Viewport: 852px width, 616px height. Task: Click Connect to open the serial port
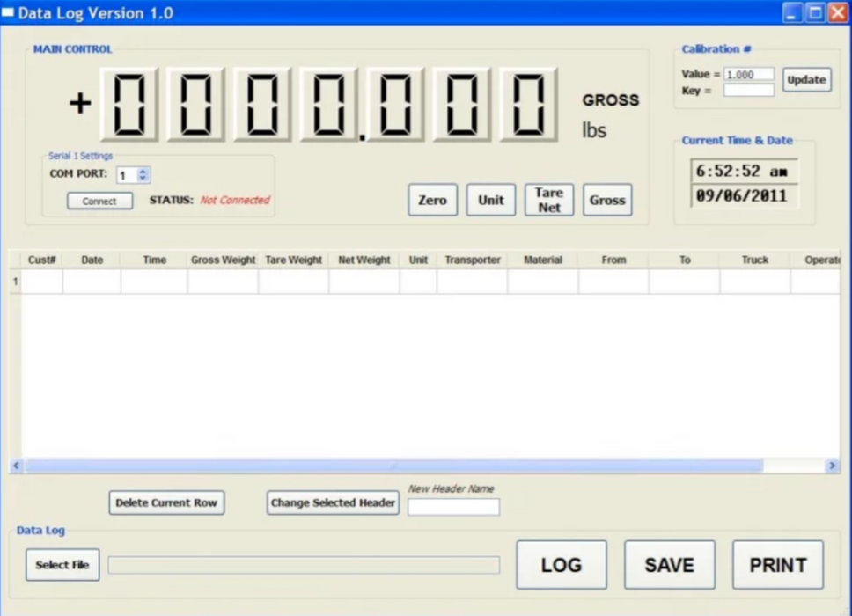point(99,201)
